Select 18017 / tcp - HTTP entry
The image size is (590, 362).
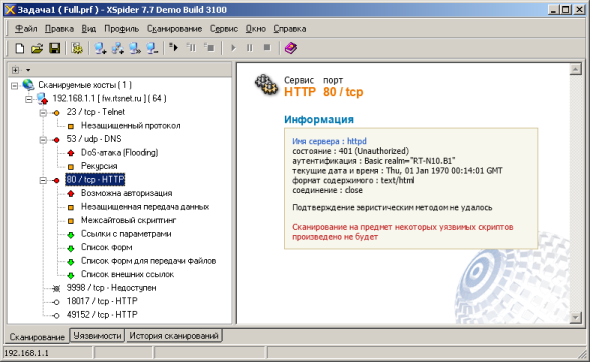(x=102, y=301)
